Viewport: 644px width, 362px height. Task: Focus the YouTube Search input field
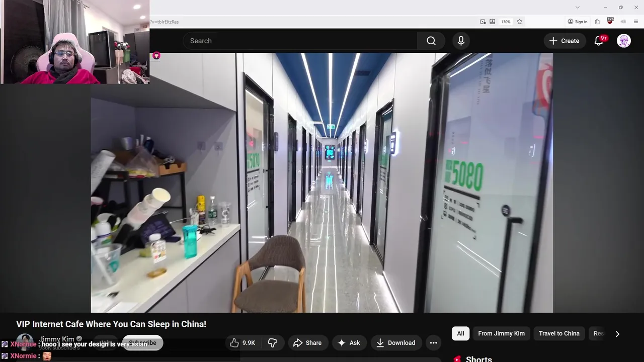coord(300,41)
